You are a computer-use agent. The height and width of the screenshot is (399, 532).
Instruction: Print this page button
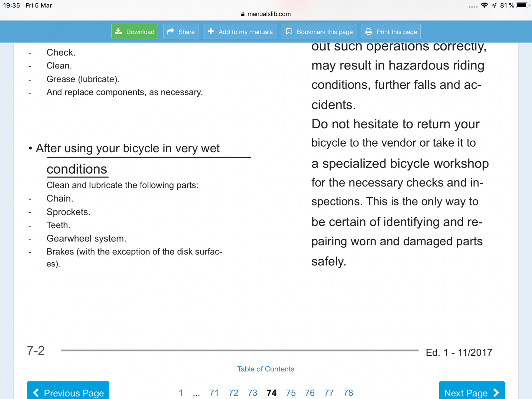(391, 32)
